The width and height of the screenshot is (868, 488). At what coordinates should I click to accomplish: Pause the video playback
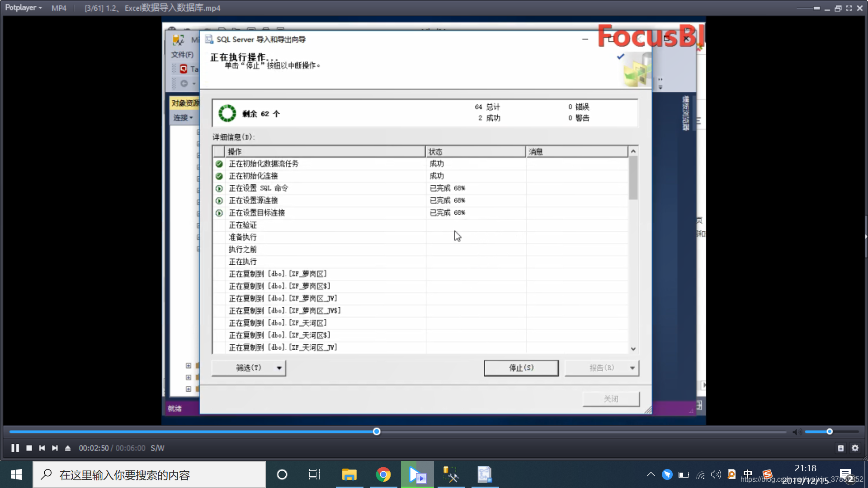(x=15, y=448)
